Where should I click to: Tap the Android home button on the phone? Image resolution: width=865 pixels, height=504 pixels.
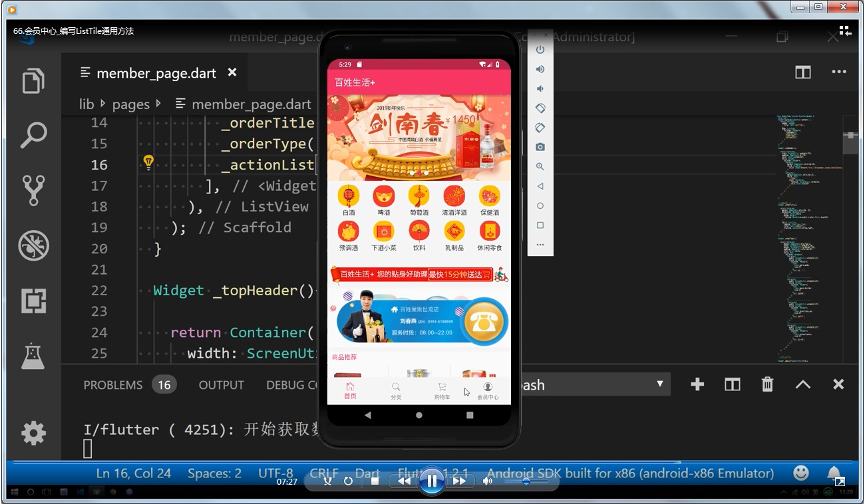coord(419,415)
